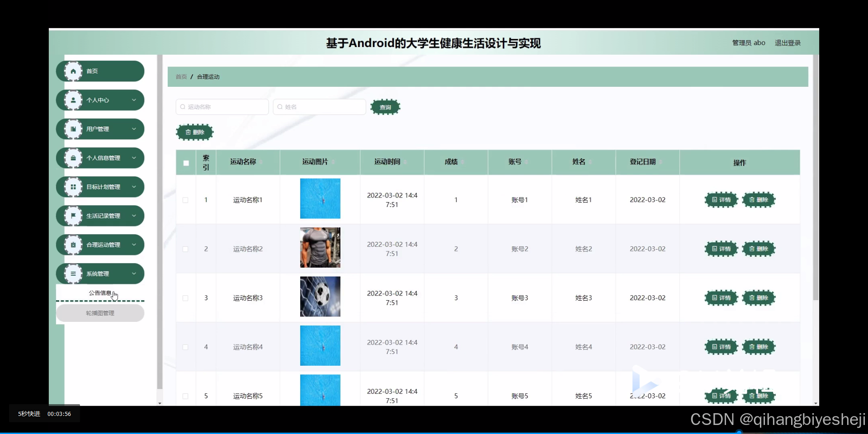
Task: Click the flag icon on 生活记录管理
Action: [x=73, y=216]
